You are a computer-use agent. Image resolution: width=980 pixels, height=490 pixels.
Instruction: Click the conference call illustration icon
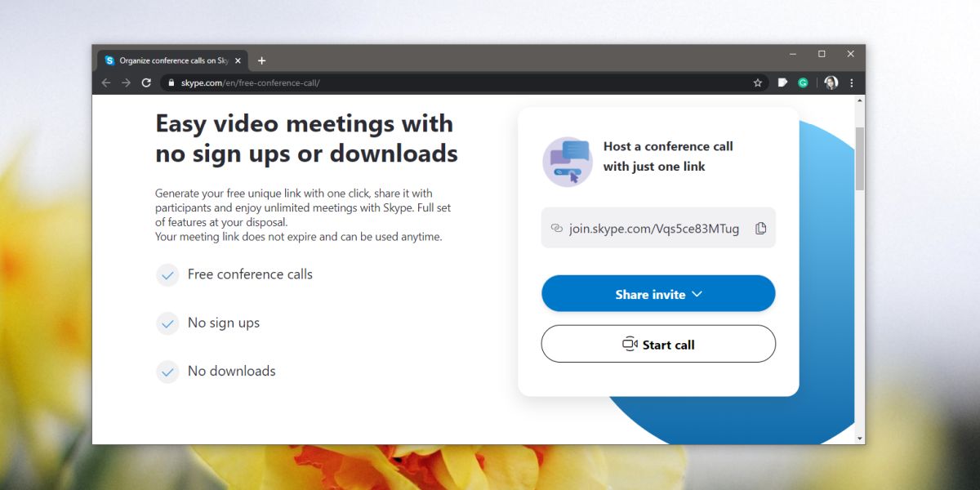[568, 162]
